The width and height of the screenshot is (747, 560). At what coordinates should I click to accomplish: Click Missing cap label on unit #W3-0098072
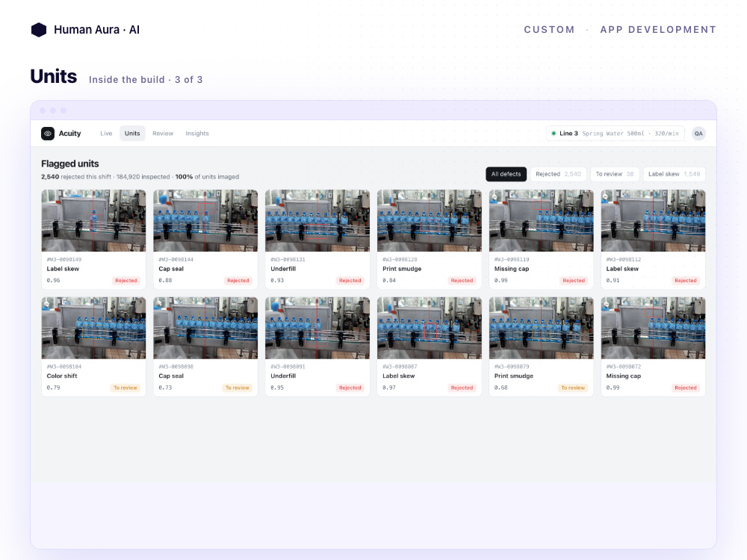point(624,376)
